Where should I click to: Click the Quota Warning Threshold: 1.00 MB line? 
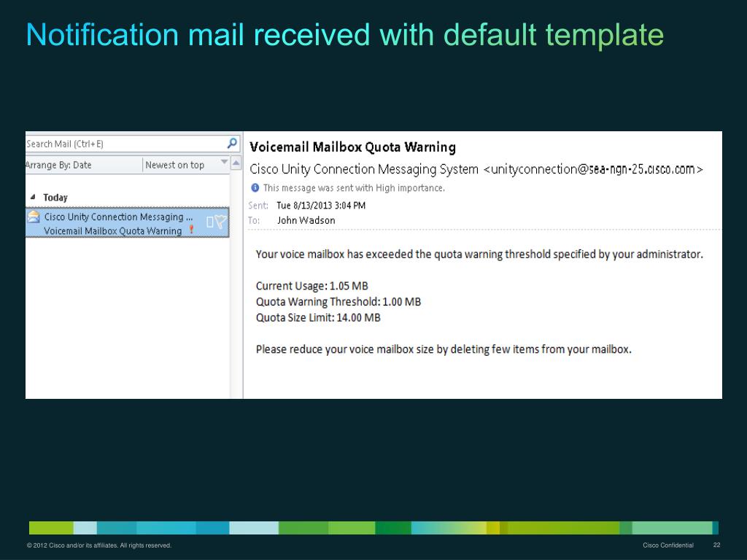[338, 302]
